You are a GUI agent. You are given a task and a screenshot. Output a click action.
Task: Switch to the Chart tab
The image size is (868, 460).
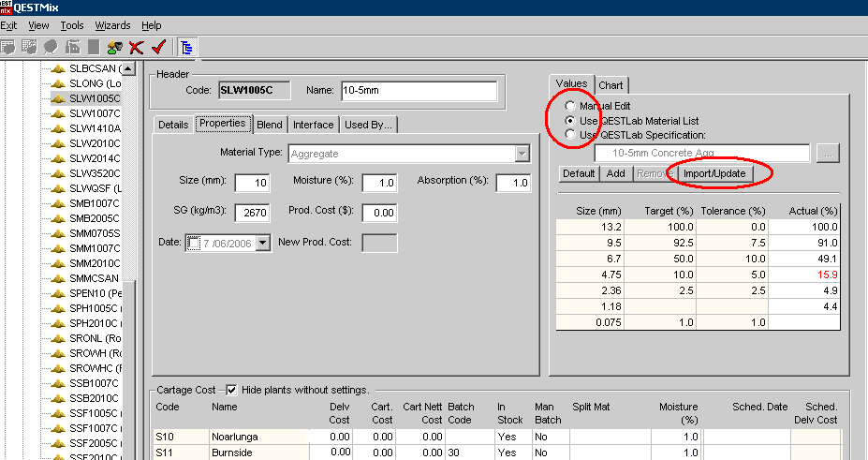point(611,85)
